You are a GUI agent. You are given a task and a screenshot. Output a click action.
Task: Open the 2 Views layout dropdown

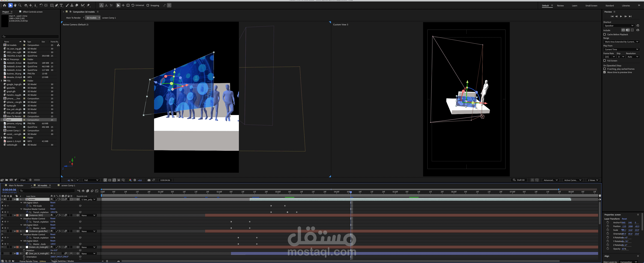(x=593, y=180)
